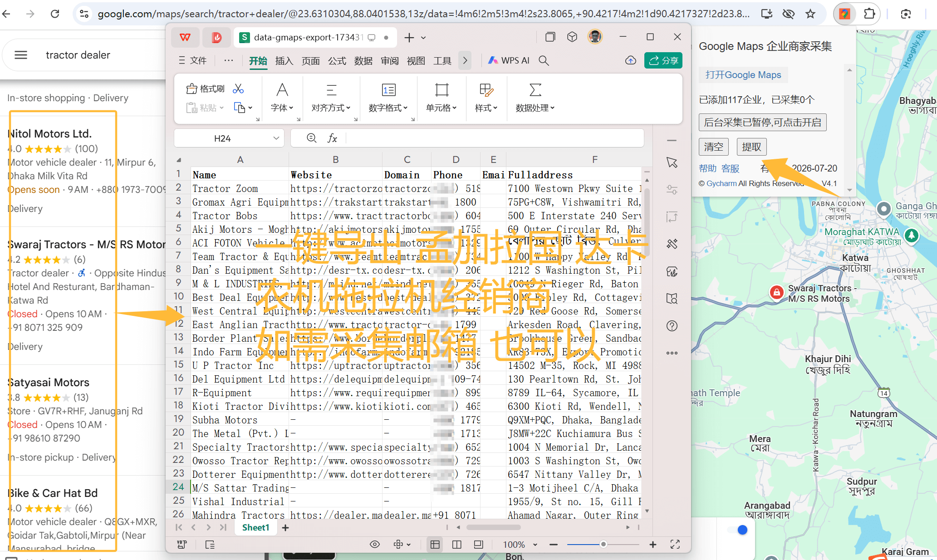
Task: Add a new sheet with plus button
Action: pyautogui.click(x=285, y=527)
